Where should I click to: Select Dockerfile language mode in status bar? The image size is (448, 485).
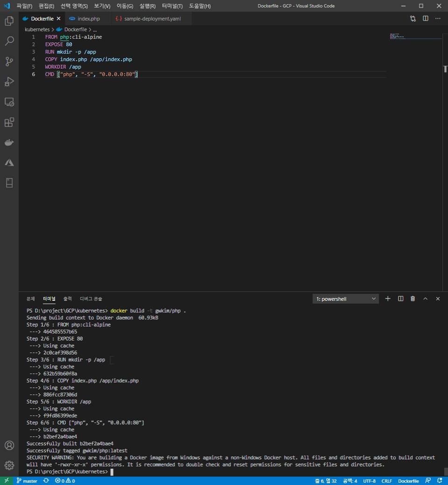408,481
